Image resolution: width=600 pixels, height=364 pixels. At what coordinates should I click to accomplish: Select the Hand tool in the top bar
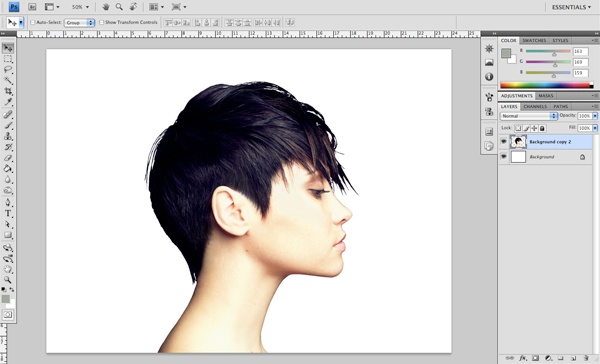[106, 7]
